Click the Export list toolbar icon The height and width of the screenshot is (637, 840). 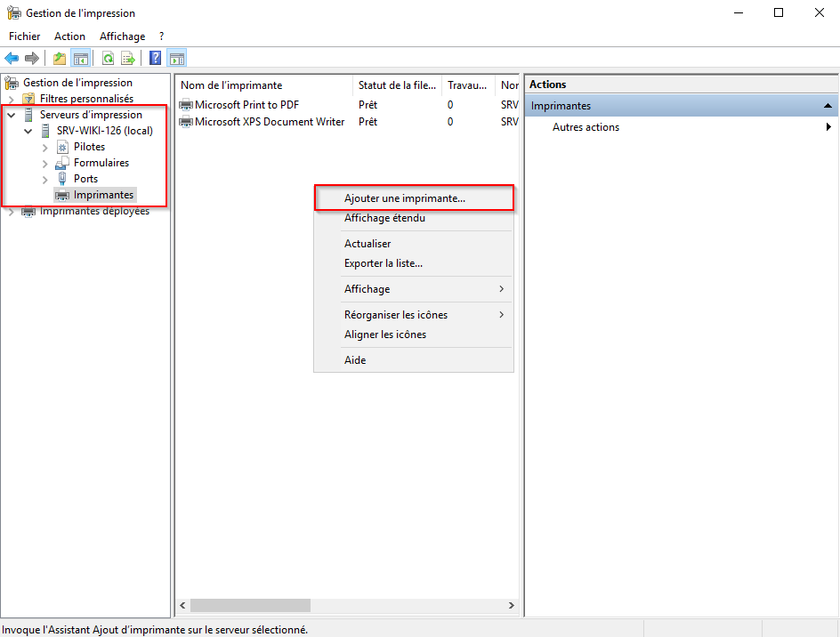click(128, 58)
